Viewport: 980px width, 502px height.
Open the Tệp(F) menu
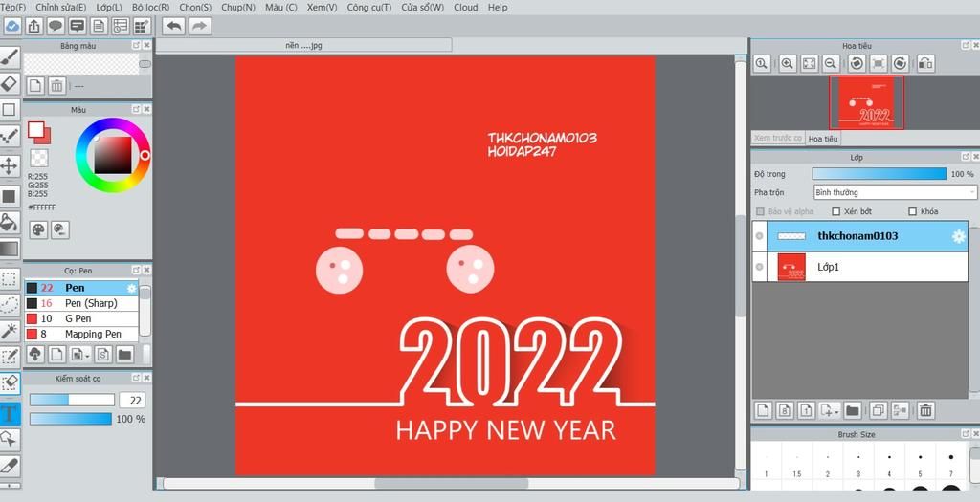[x=13, y=8]
